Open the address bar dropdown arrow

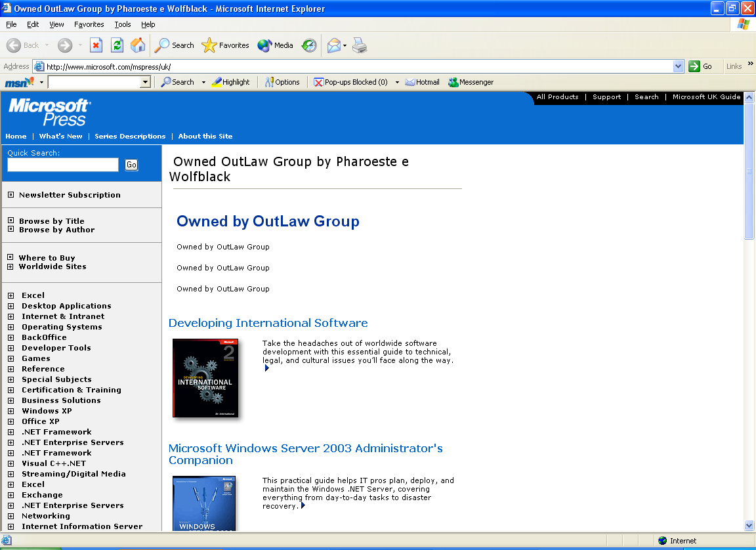(679, 66)
